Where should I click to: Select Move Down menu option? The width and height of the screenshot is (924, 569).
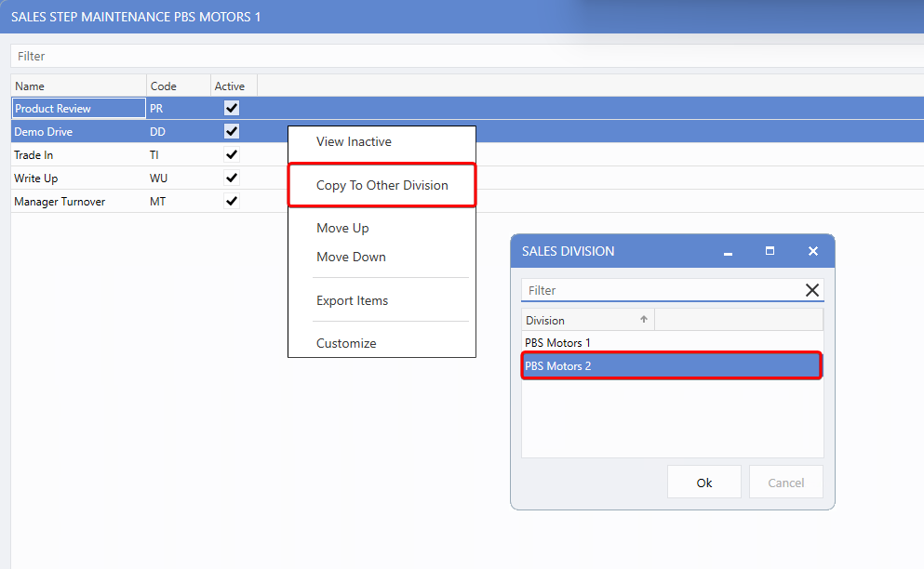coord(351,258)
